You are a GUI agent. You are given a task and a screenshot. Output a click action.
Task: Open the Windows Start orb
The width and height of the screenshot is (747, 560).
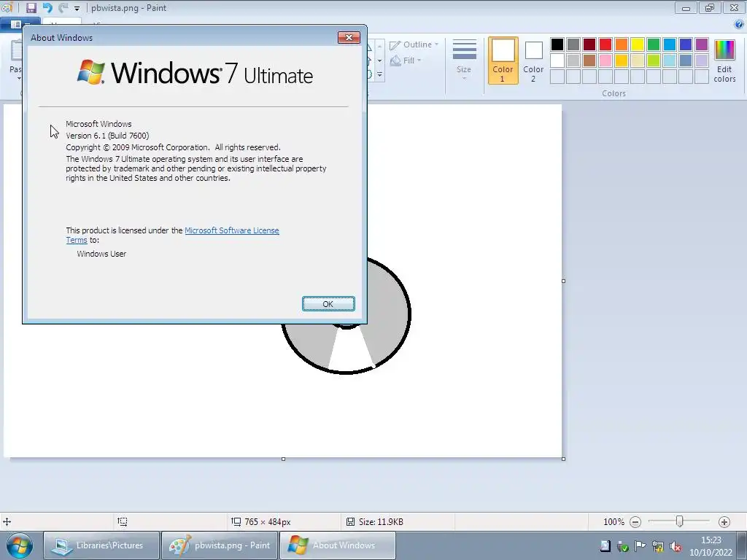click(20, 545)
